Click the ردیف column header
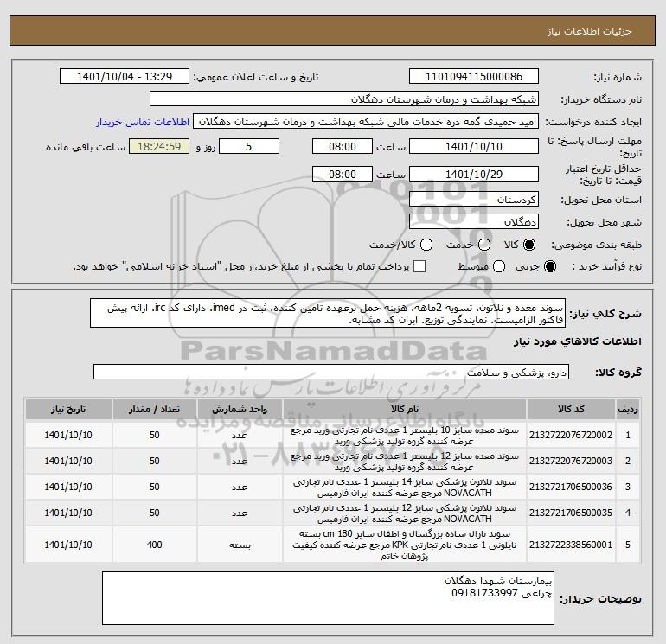 point(628,409)
